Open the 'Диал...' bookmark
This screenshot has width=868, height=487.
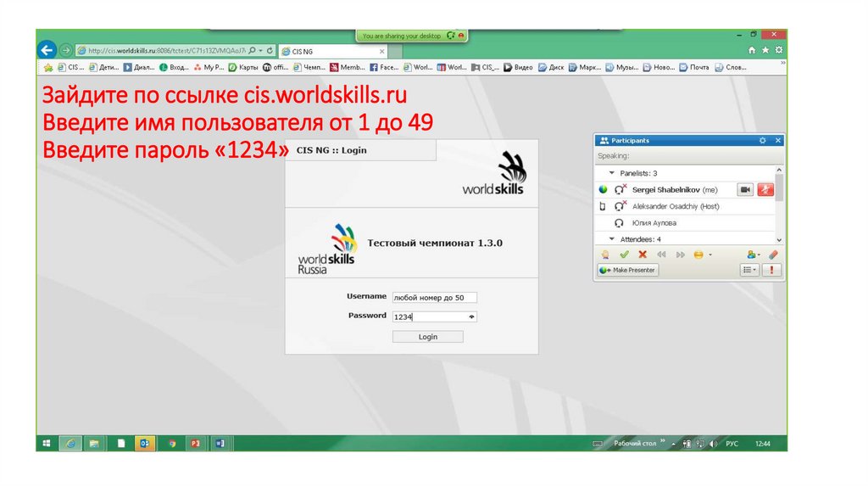(x=139, y=68)
